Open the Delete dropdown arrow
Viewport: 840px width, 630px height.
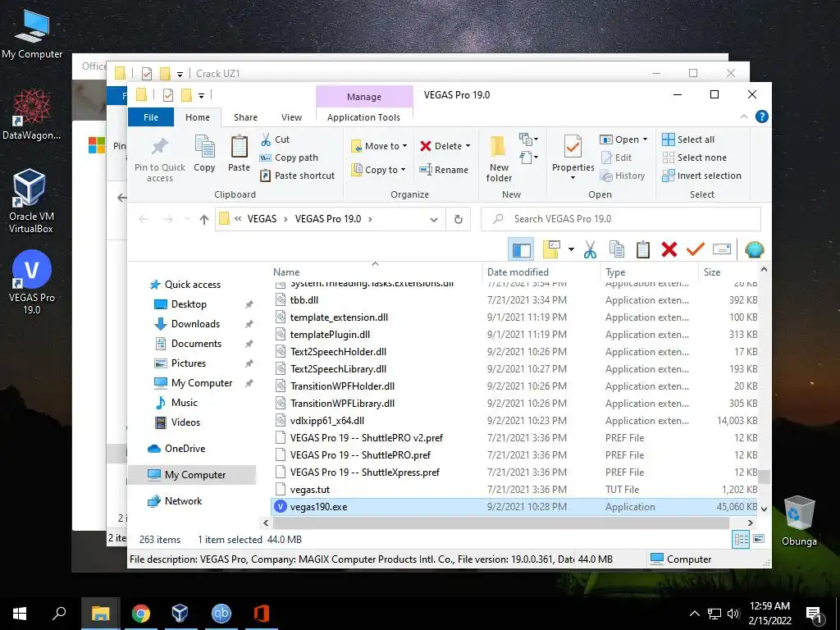pos(468,146)
